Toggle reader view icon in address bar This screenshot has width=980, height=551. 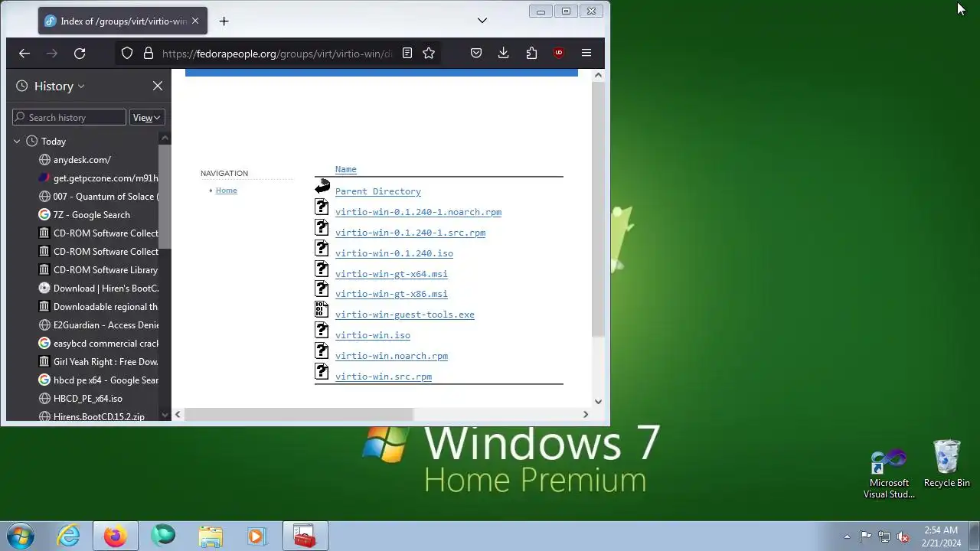pyautogui.click(x=407, y=54)
